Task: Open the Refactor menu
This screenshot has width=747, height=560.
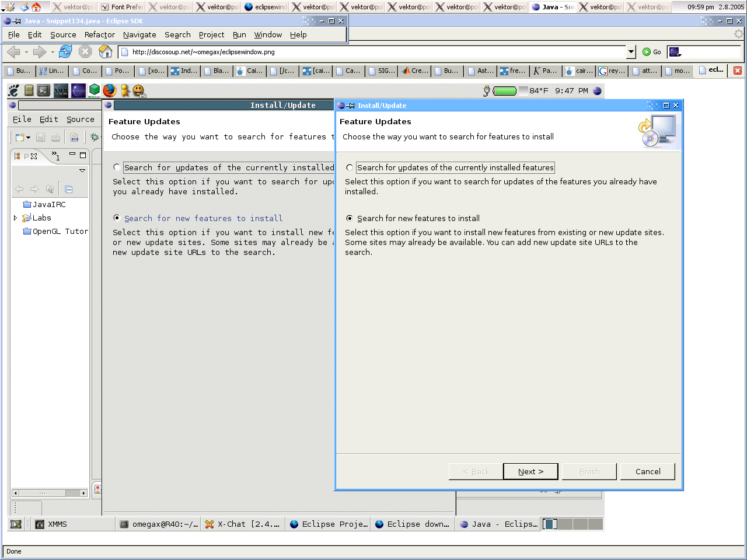Action: point(99,35)
